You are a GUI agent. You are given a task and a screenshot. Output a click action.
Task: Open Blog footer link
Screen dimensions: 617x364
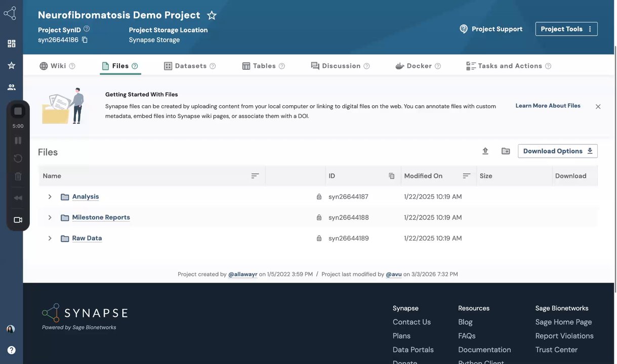tap(465, 322)
